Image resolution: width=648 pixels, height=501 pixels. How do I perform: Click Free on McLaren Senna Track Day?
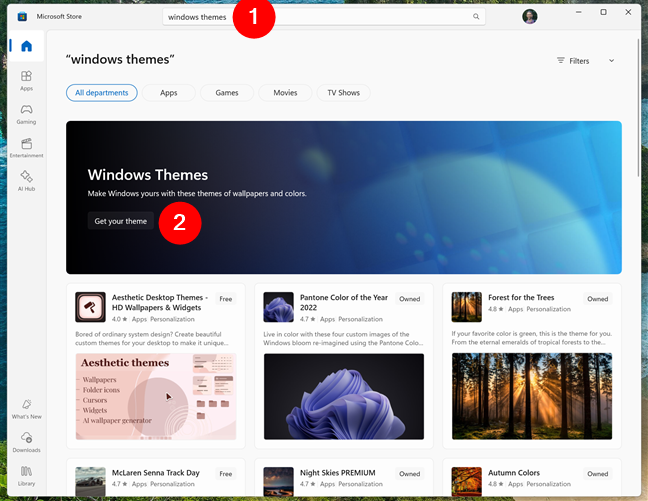226,474
